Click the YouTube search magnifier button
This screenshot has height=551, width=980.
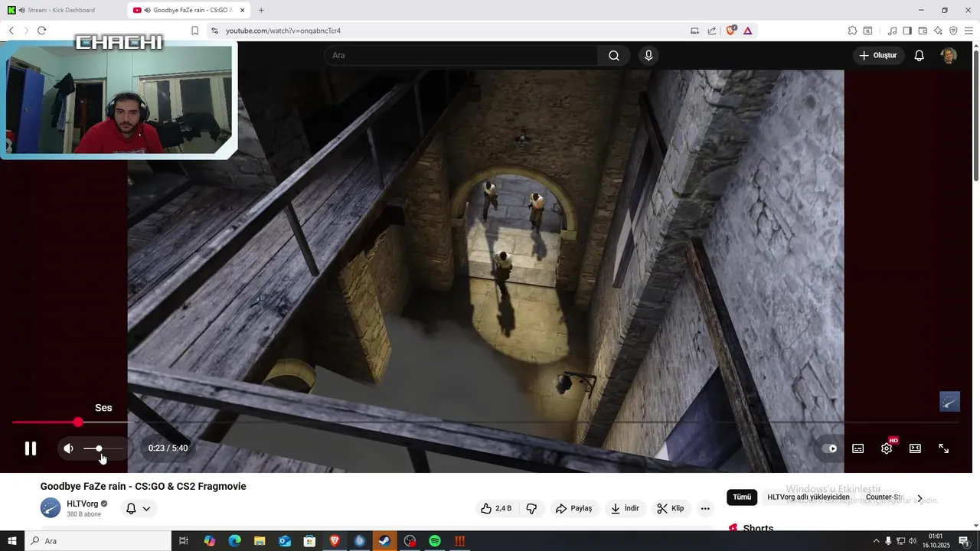click(x=614, y=55)
